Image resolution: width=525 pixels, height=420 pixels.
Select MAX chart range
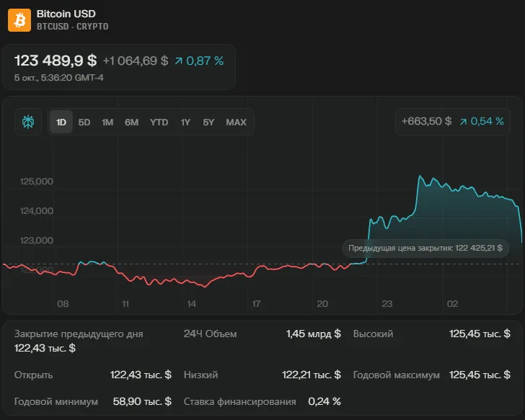click(x=236, y=122)
